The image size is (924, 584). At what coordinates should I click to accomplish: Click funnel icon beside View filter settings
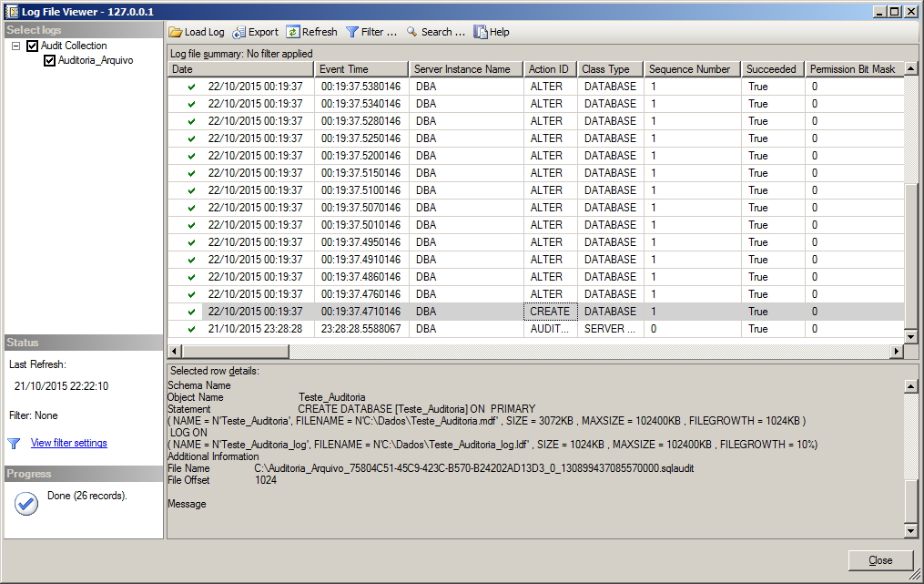point(15,443)
